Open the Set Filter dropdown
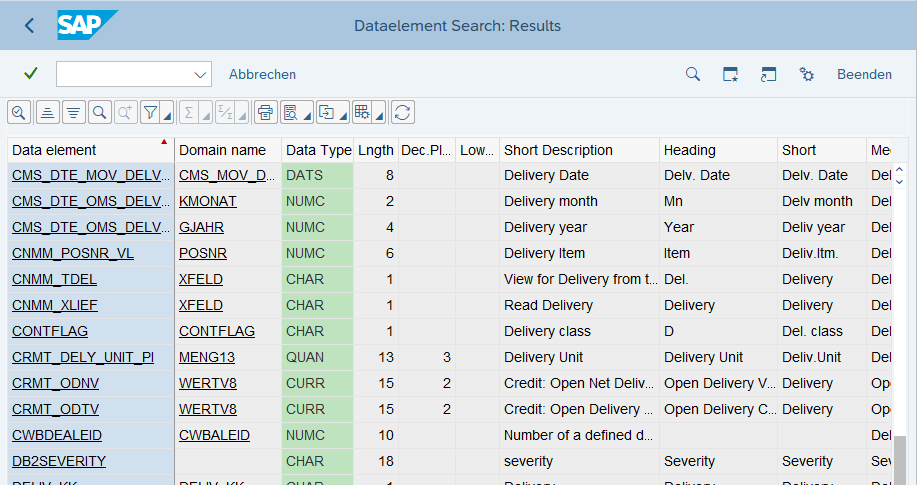This screenshot has width=917, height=485. (x=167, y=115)
